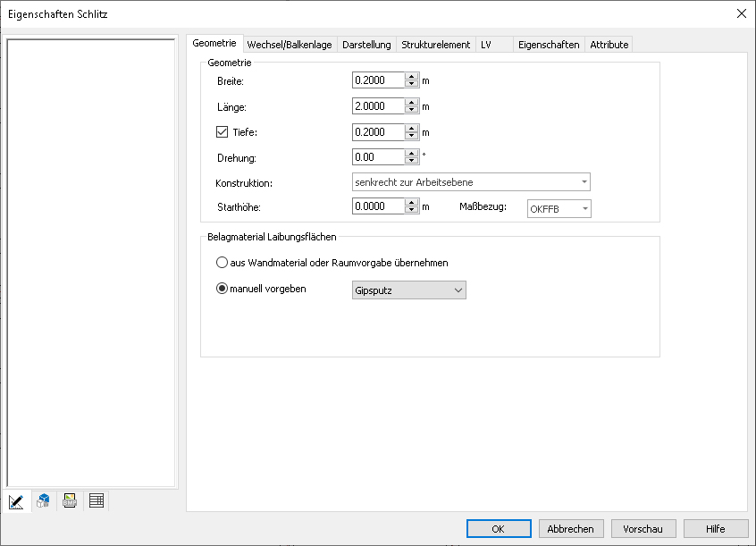
Task: Open the table list view icon
Action: click(x=97, y=501)
